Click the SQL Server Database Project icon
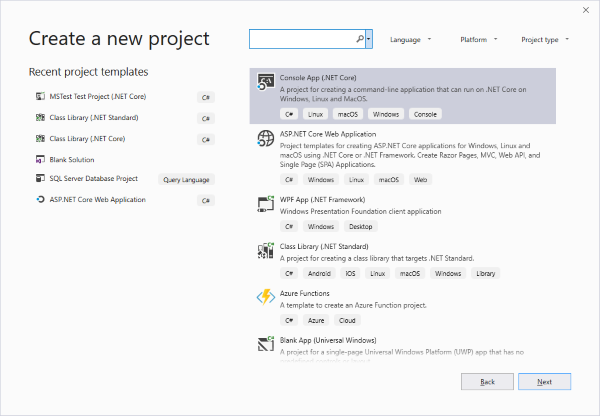 point(40,178)
